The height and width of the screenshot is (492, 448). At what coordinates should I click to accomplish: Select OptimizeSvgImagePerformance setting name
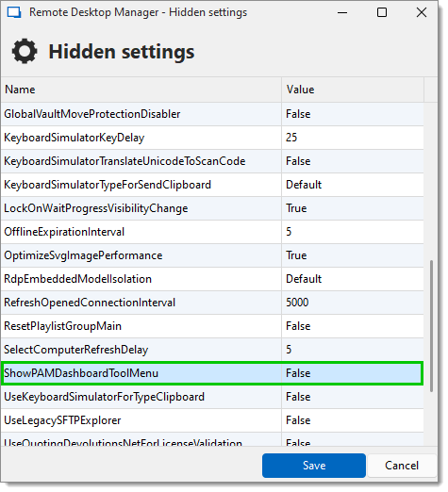pyautogui.click(x=84, y=256)
